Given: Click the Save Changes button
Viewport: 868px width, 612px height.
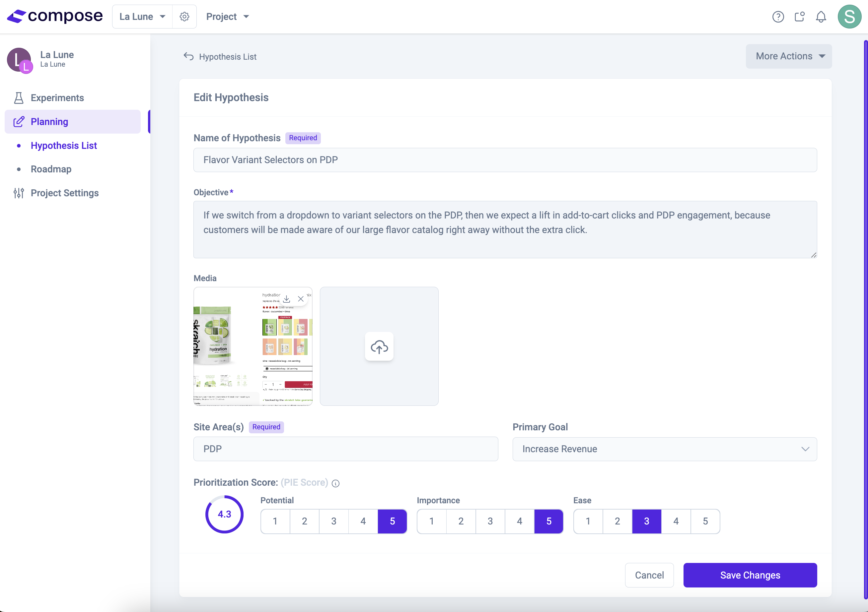Looking at the screenshot, I should pos(750,575).
